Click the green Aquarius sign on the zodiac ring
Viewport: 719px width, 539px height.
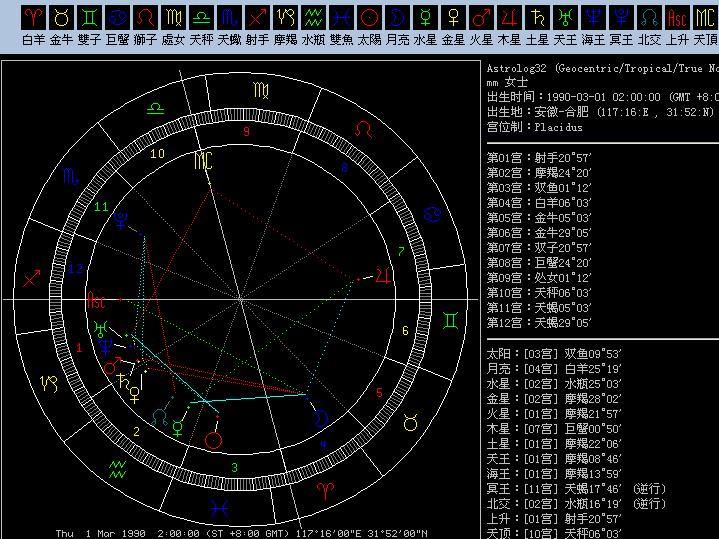[118, 470]
